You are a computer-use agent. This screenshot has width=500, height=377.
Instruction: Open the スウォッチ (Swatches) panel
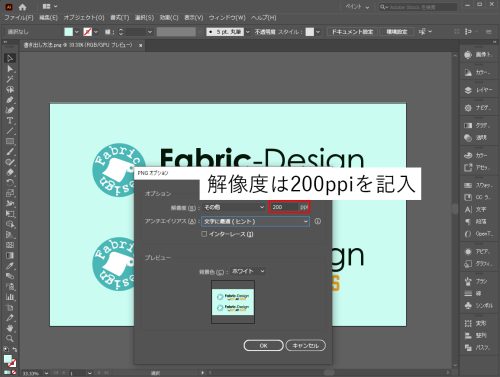tap(478, 185)
